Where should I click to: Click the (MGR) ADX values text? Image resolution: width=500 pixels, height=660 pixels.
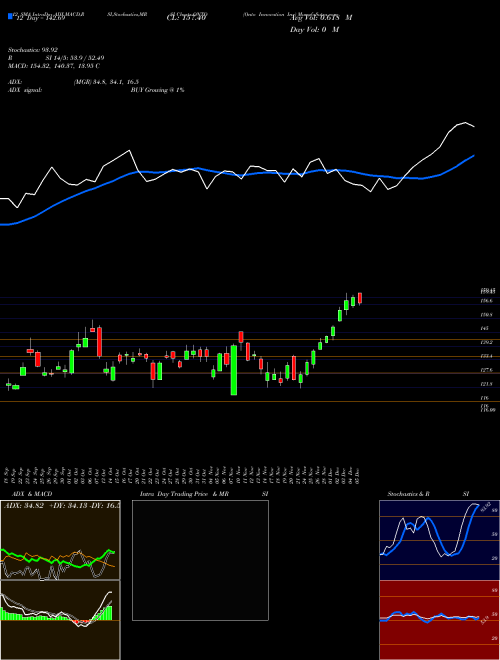tap(106, 82)
